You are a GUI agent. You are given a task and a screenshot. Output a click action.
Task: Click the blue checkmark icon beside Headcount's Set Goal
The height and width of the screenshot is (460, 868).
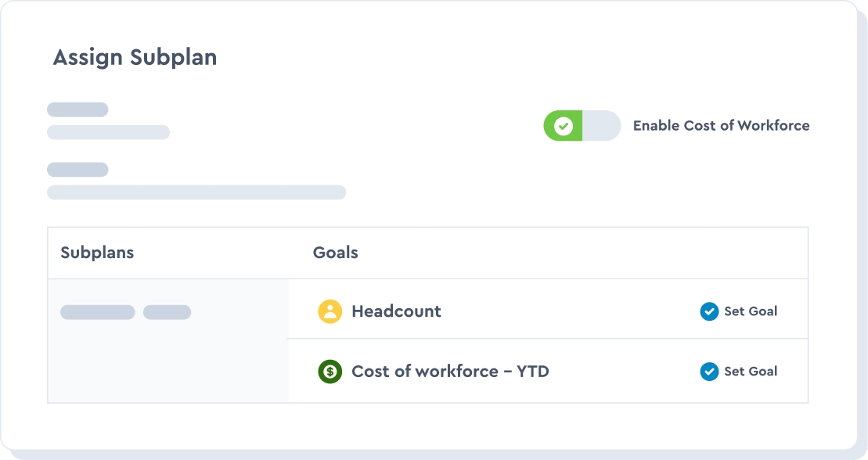pos(709,311)
